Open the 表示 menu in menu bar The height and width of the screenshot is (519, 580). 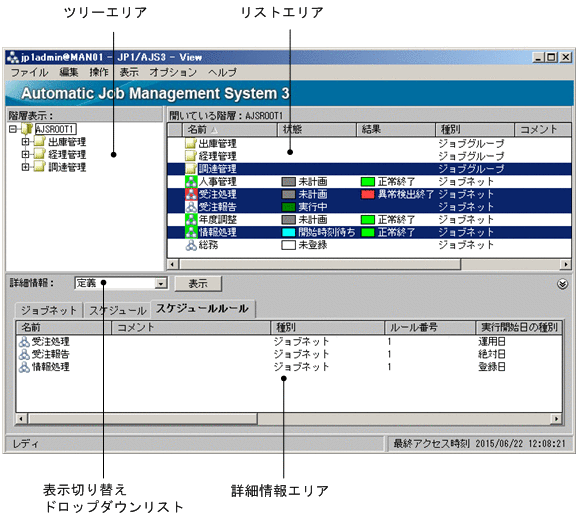pos(129,72)
